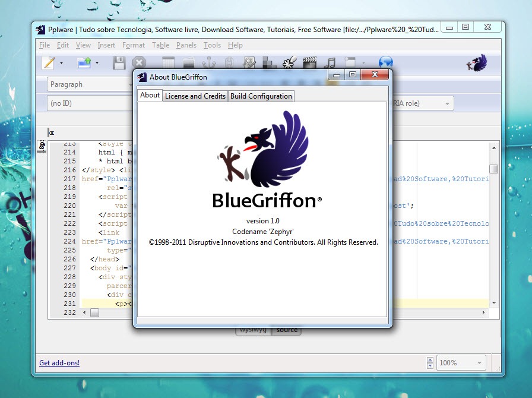This screenshot has height=398, width=532.
Task: Open the 100% zoom dropdown
Action: point(461,363)
